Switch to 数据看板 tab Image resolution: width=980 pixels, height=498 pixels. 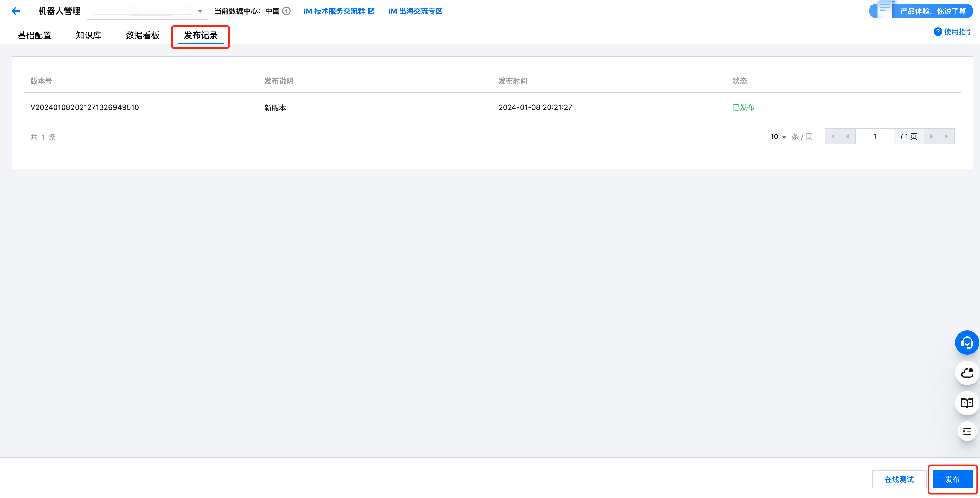(142, 36)
